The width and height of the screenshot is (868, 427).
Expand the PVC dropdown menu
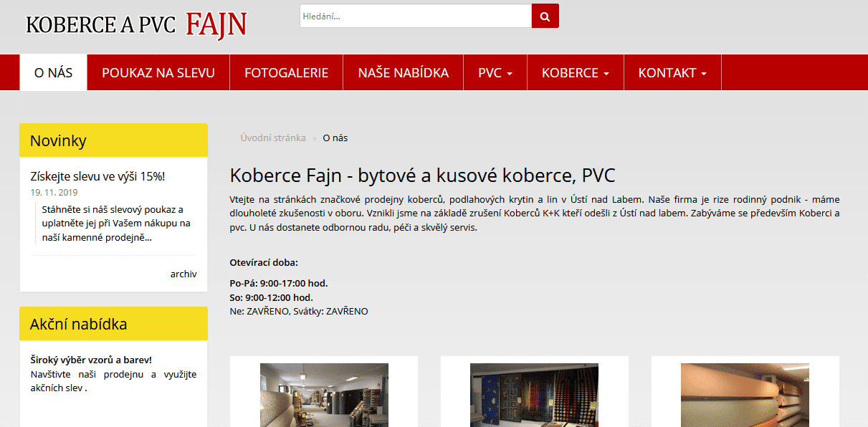coord(495,72)
